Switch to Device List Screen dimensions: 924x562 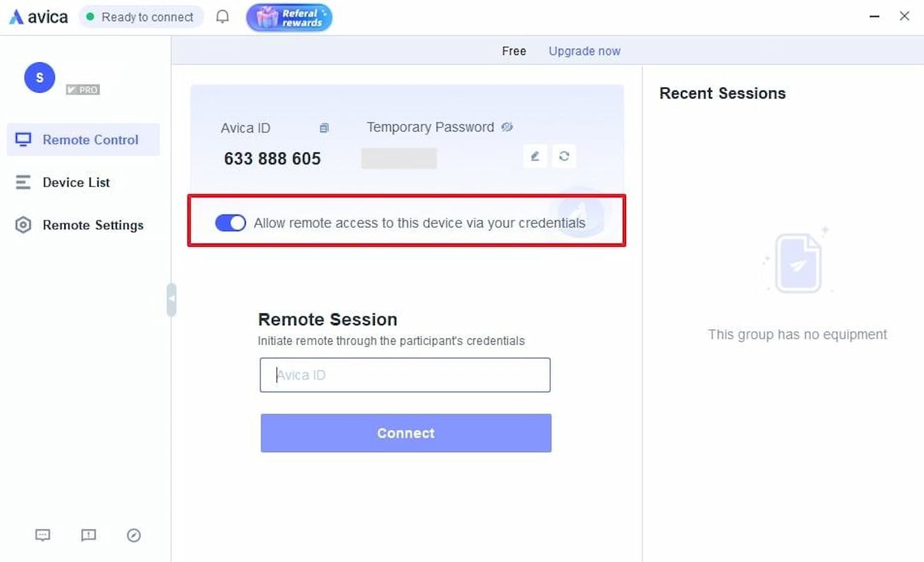point(76,182)
